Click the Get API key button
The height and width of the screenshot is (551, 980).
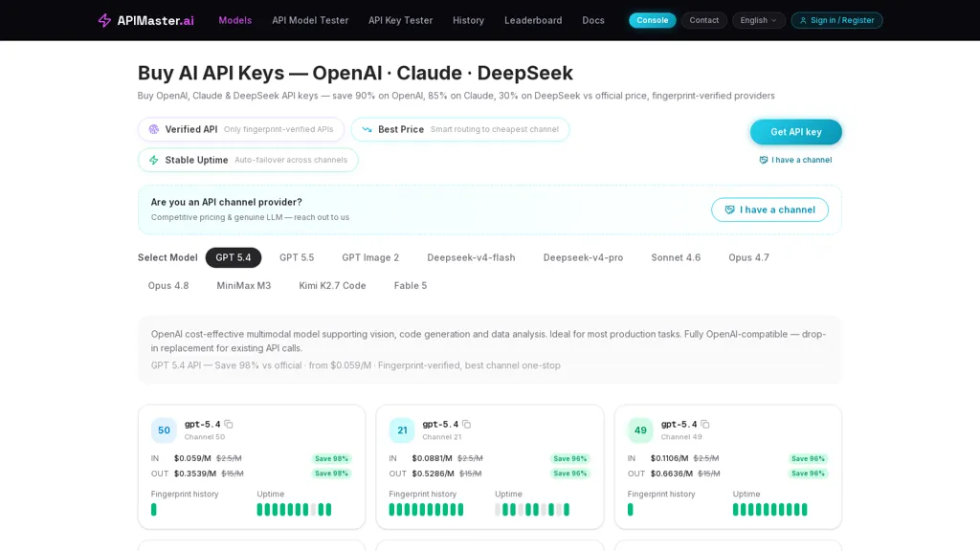[x=795, y=132]
